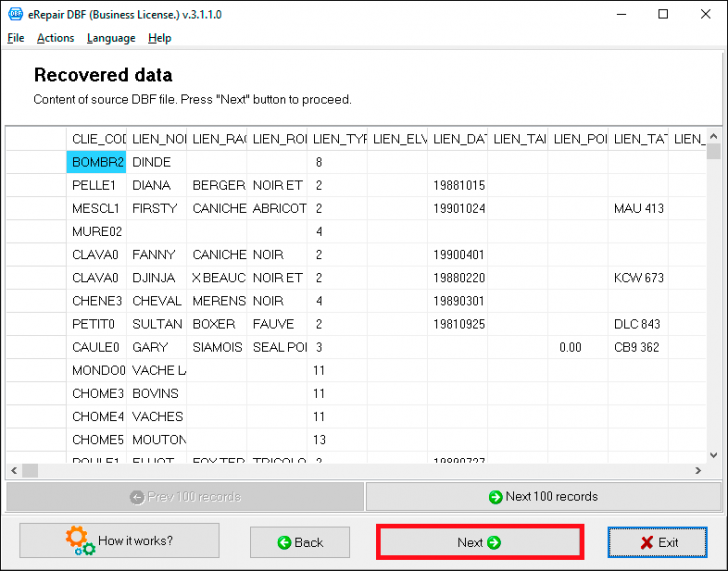Image resolution: width=728 pixels, height=571 pixels.
Task: Click the green arrow icon on Back button
Action: point(284,542)
